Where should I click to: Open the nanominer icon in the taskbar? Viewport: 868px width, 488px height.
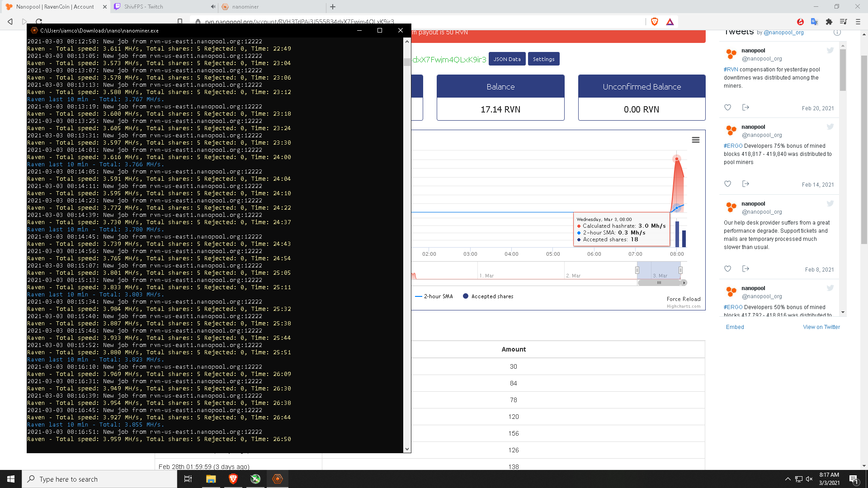[277, 479]
